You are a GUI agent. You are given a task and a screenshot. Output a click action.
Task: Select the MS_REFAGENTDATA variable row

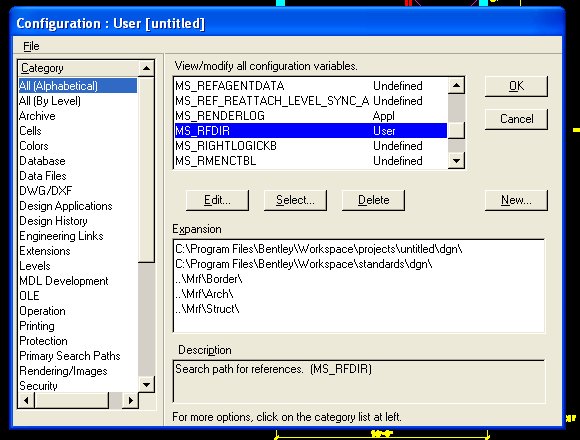311,86
